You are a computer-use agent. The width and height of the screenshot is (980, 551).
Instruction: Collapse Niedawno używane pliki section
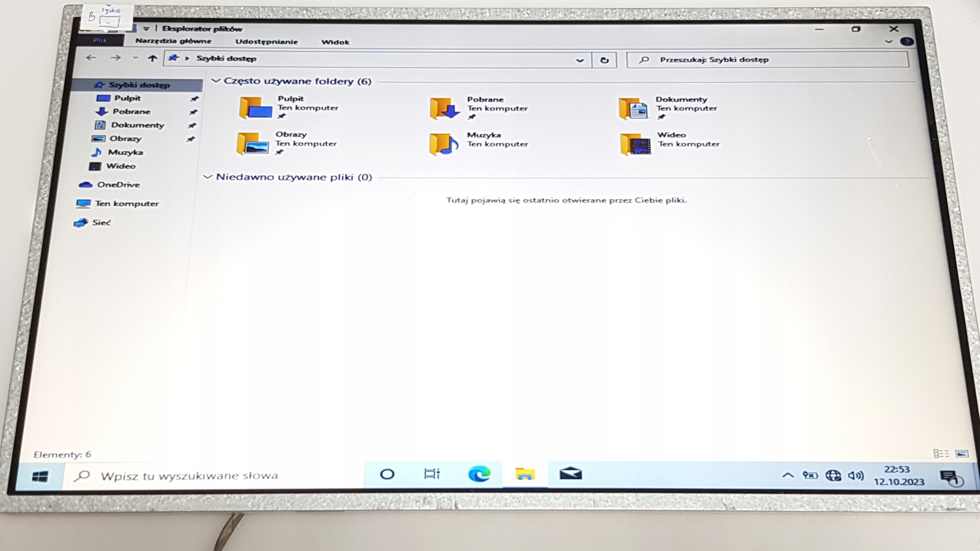[x=207, y=177]
